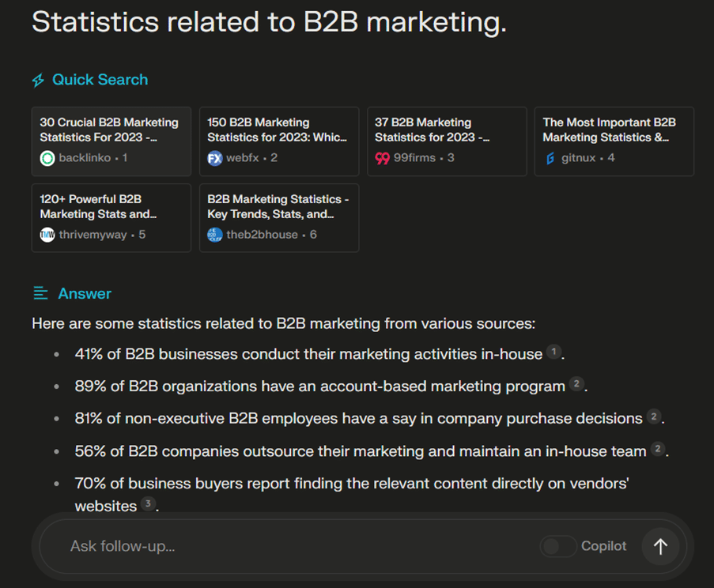This screenshot has width=714, height=588.
Task: Open the 37 B2B Marketing Statistics source card
Action: 446,141
